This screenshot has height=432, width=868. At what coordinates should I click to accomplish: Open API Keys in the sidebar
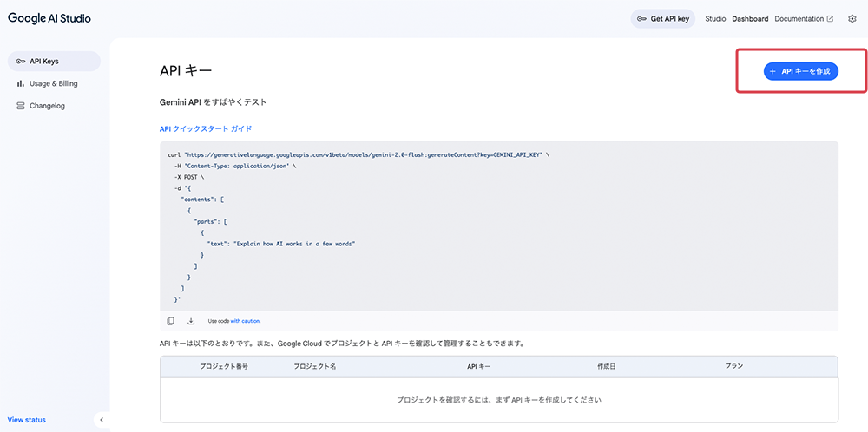tap(54, 62)
